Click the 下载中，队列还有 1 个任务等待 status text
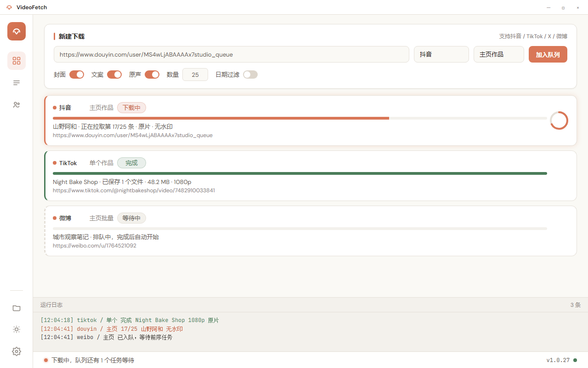The image size is (588, 368). pos(93,360)
